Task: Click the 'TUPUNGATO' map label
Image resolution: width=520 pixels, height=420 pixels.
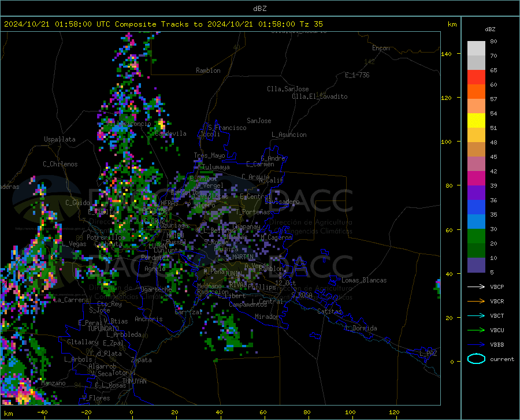Action: tap(103, 329)
